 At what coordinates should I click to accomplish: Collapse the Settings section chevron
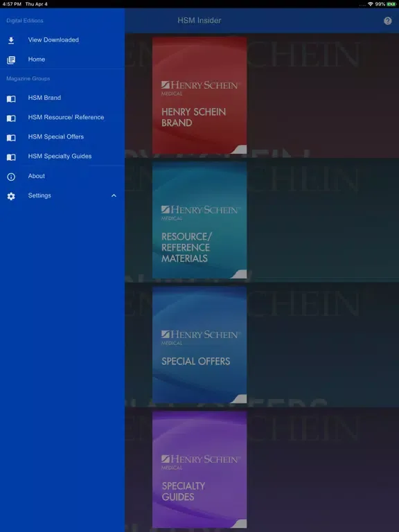[114, 195]
